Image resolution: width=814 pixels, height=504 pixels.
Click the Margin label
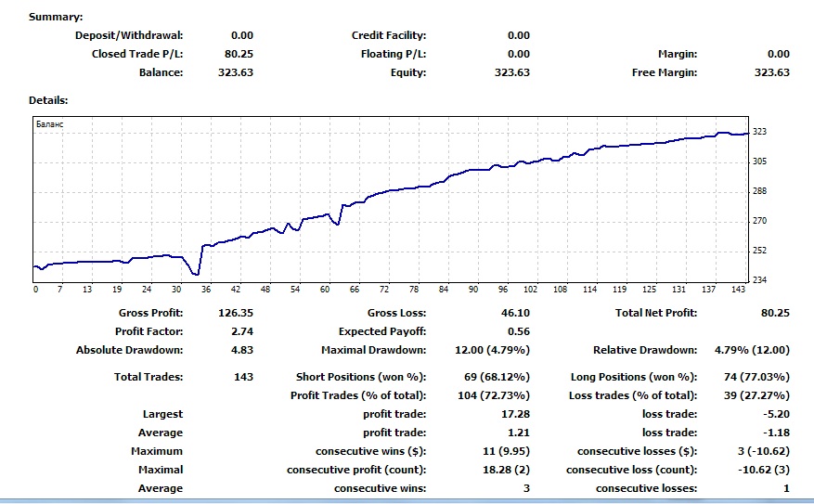pos(678,54)
